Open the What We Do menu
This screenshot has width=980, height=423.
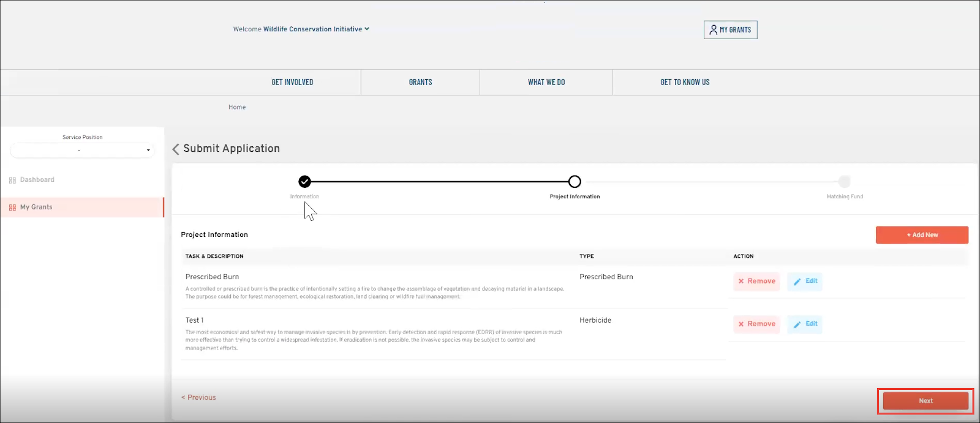[x=546, y=82]
